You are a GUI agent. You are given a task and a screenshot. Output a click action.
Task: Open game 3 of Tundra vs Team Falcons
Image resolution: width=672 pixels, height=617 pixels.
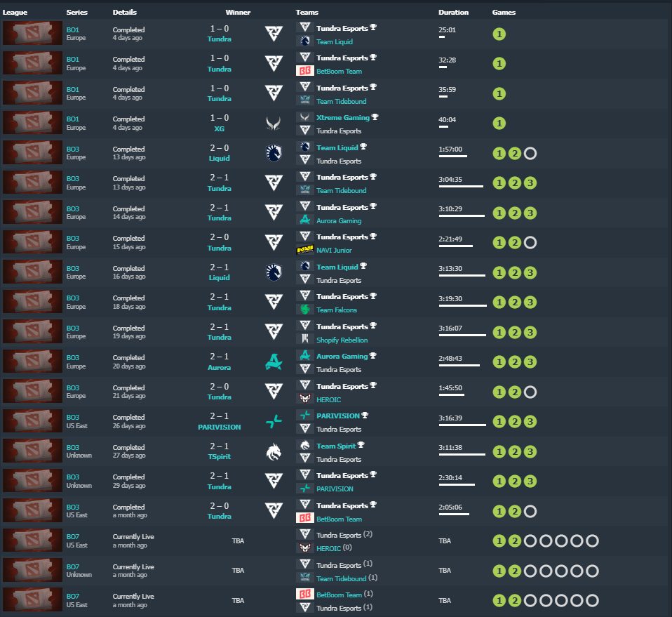(530, 303)
